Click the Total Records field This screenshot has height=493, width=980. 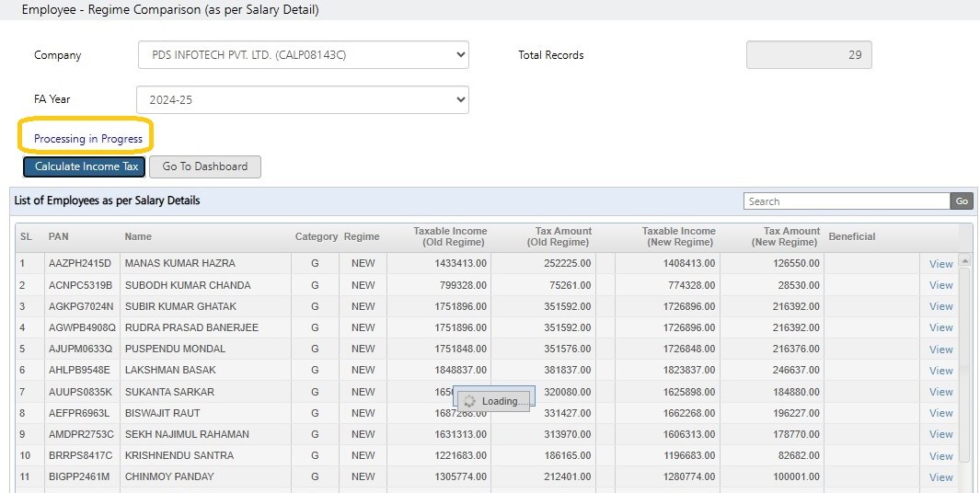coord(809,55)
